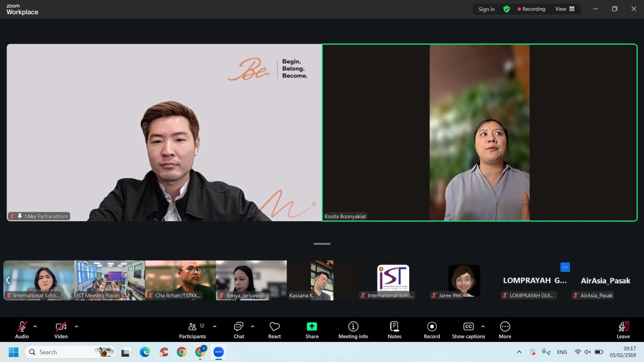Viewport: 644px width, 362px height.
Task: Select the International School logo thumbnail
Action: pos(393,280)
